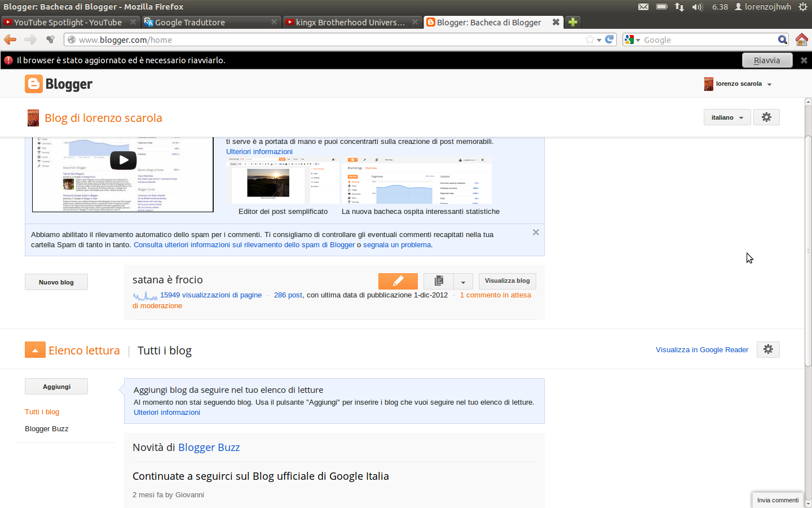Collapse the Elenco lettura orange arrow
812x508 pixels.
pos(35,350)
